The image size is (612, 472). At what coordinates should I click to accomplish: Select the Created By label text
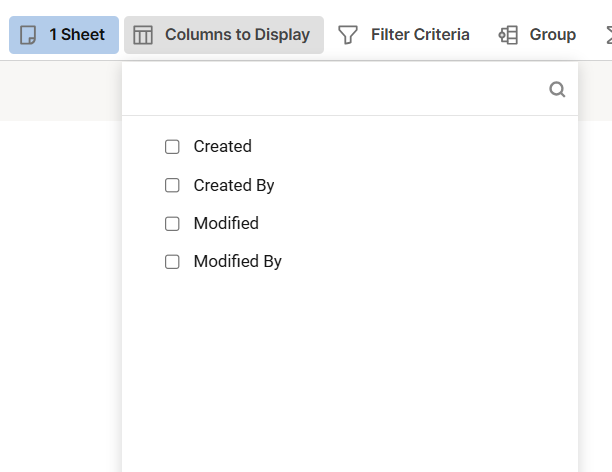click(x=234, y=185)
